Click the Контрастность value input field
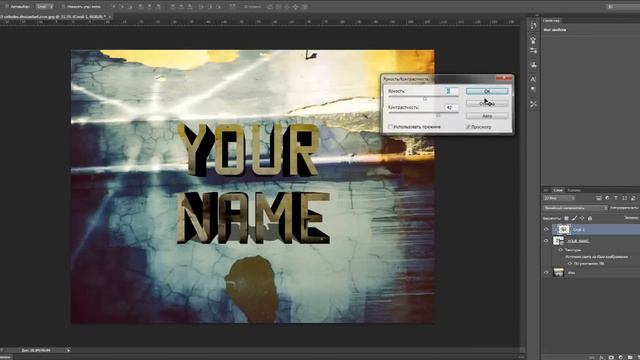The image size is (640, 360). pyautogui.click(x=451, y=107)
